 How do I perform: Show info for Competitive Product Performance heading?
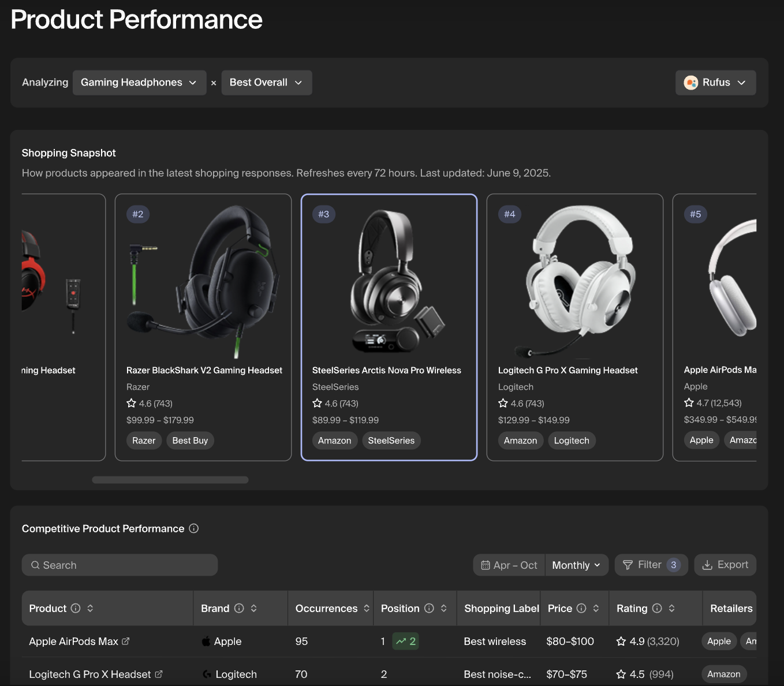point(194,528)
